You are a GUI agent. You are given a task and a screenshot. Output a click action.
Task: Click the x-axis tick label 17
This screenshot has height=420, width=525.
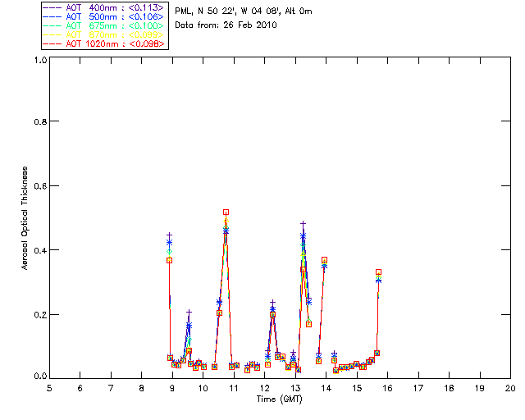point(418,388)
